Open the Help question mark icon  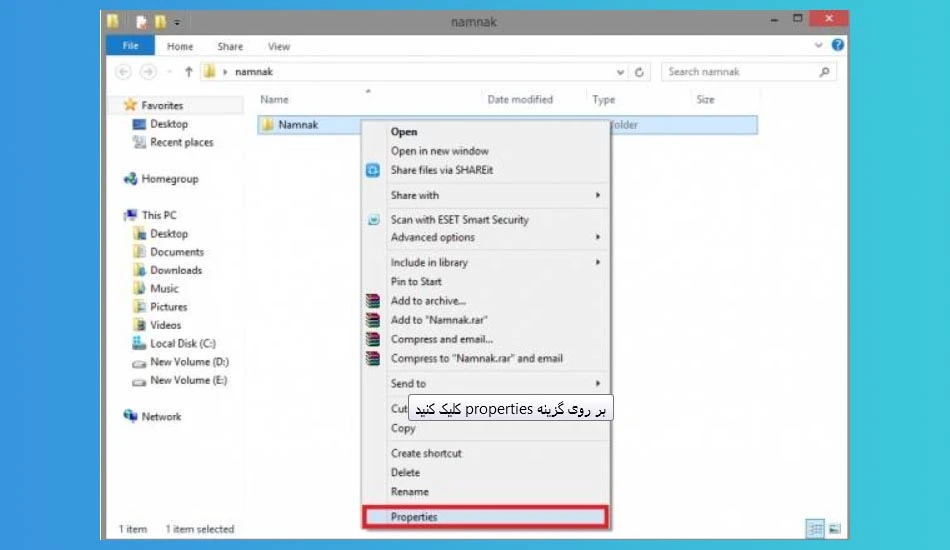(837, 45)
